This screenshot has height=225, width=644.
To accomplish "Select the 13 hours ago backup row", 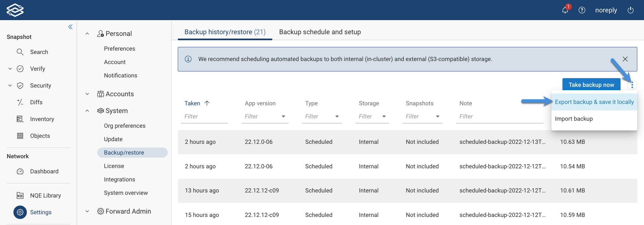I will coord(408,190).
